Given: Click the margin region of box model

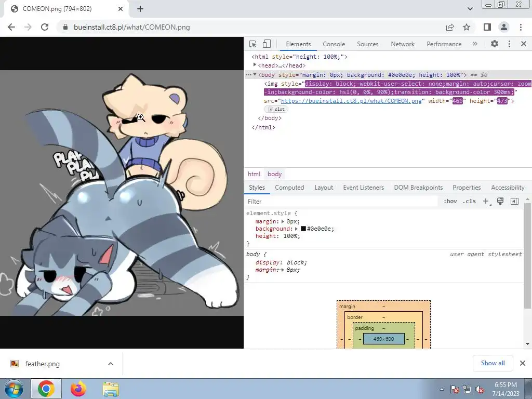Looking at the screenshot, I should pos(384,306).
